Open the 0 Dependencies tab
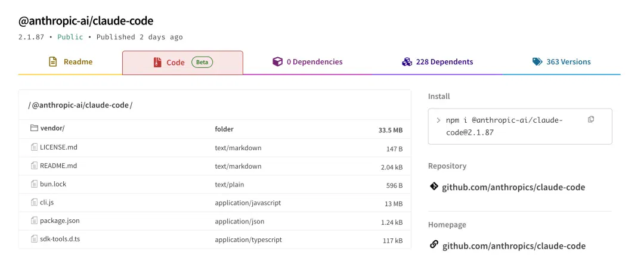The height and width of the screenshot is (267, 644). click(x=307, y=62)
